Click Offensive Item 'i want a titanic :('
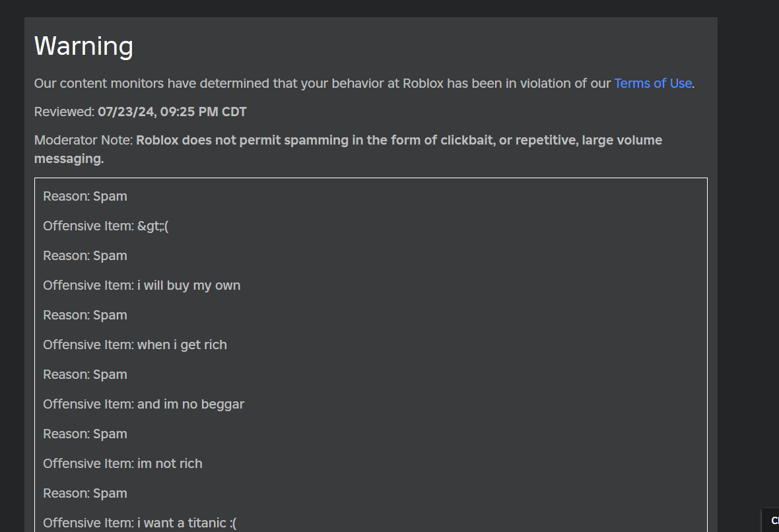 point(139,523)
